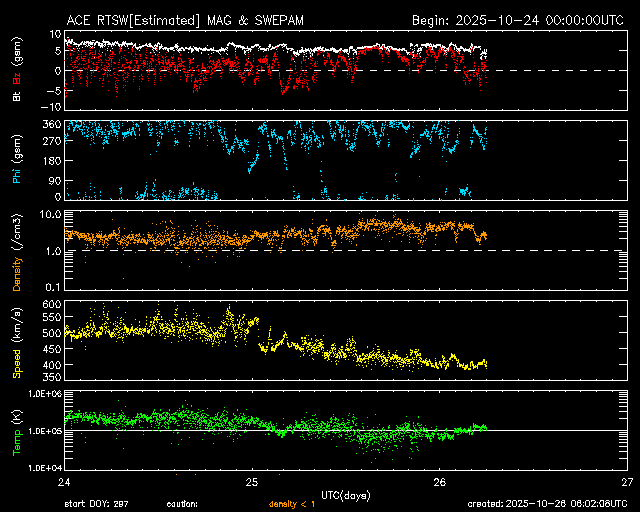Click the green Temp (K) axis label
Viewport: 640px width, 512px height.
17,430
